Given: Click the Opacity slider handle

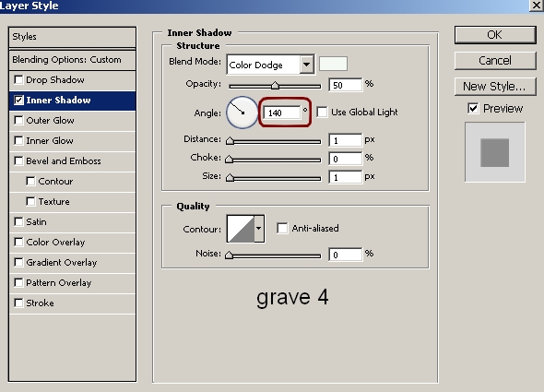Looking at the screenshot, I should pyautogui.click(x=275, y=85).
